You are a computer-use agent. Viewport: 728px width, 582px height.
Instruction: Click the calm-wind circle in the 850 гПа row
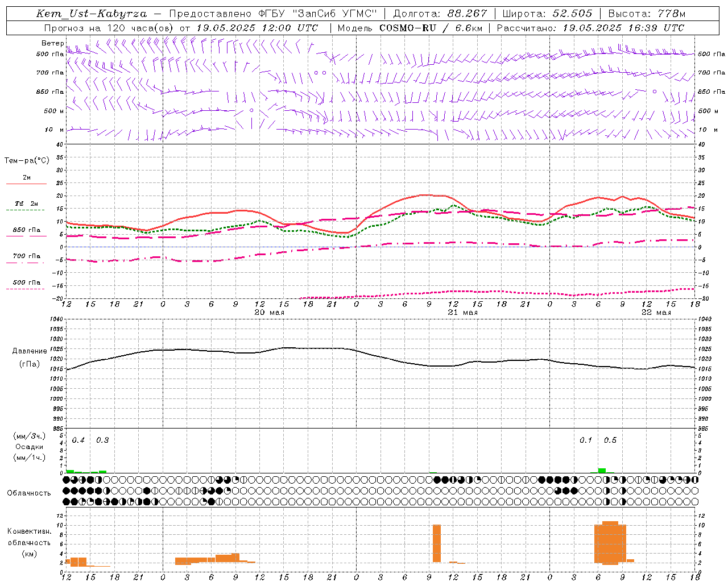click(x=655, y=91)
